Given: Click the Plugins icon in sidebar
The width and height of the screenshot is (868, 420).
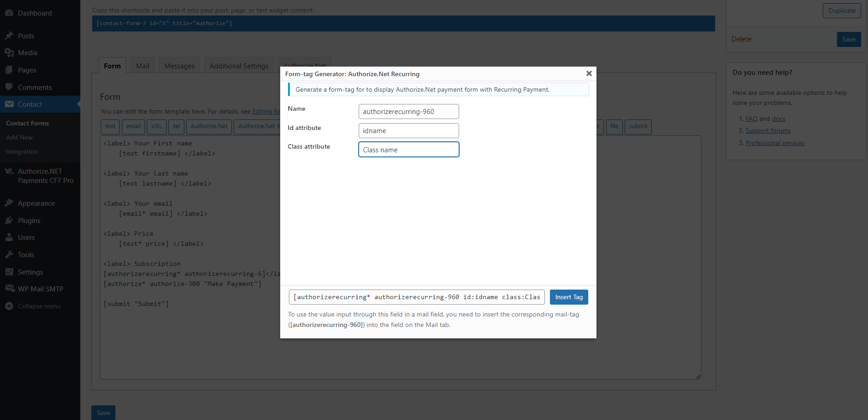Looking at the screenshot, I should pyautogui.click(x=9, y=220).
